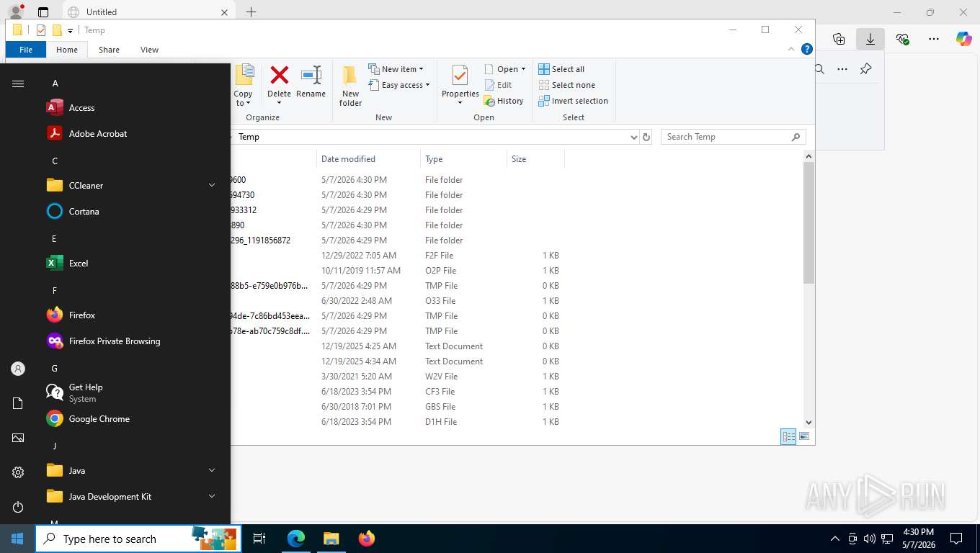Open the volume tray icon
Image resolution: width=980 pixels, height=553 pixels.
870,539
